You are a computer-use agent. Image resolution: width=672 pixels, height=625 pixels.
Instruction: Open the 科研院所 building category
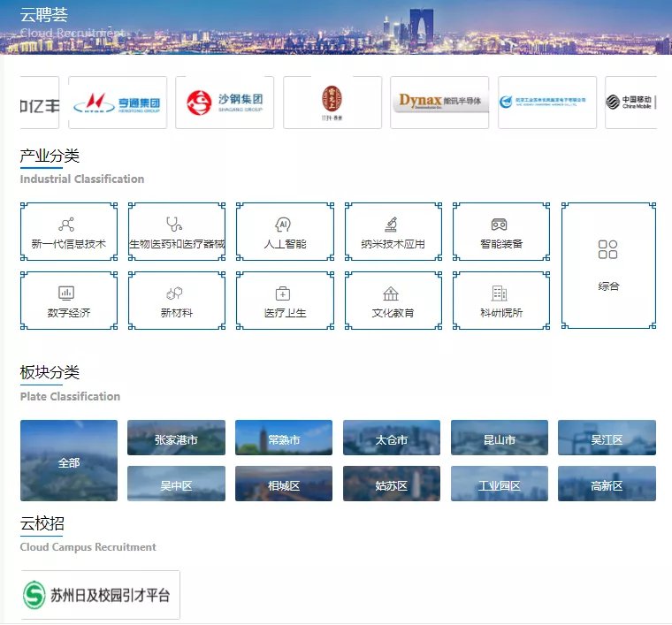click(500, 301)
